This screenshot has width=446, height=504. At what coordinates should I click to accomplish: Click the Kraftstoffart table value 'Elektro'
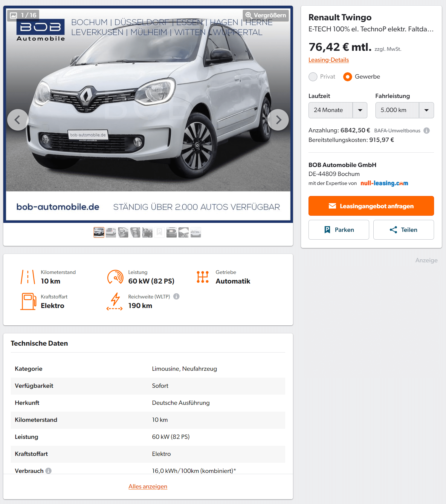[161, 454]
